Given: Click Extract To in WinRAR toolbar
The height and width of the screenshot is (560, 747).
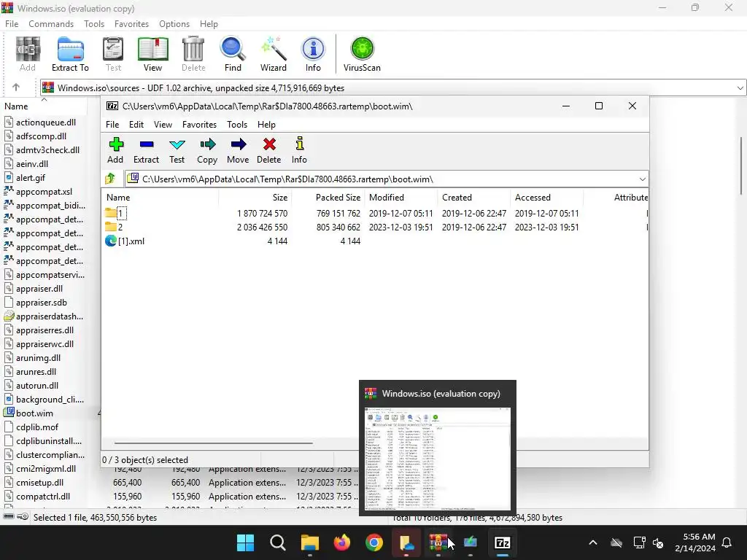Looking at the screenshot, I should 70,54.
